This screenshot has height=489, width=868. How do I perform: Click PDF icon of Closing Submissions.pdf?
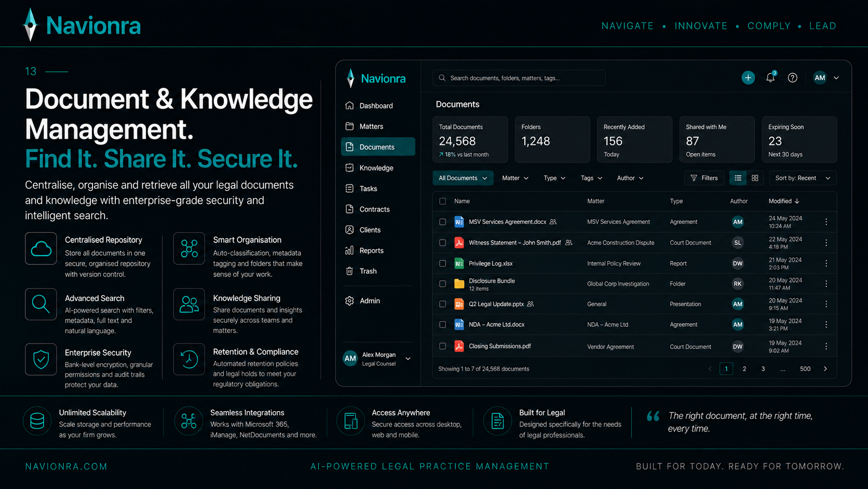click(459, 346)
